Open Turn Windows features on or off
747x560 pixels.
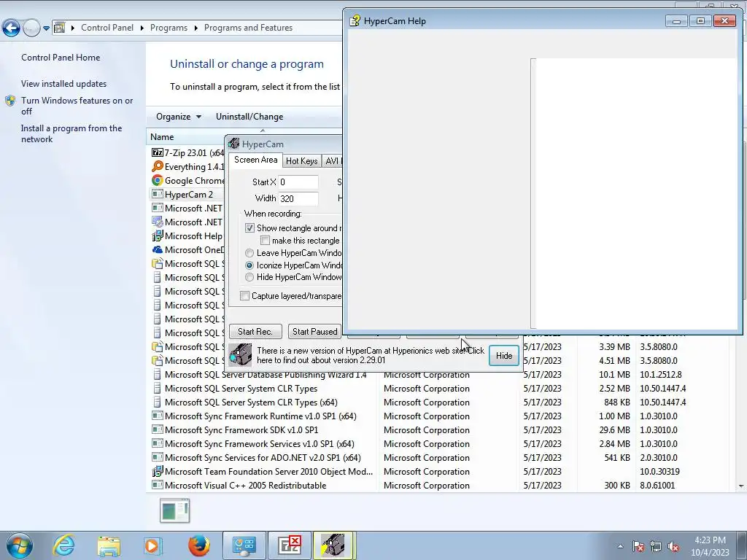tap(77, 106)
